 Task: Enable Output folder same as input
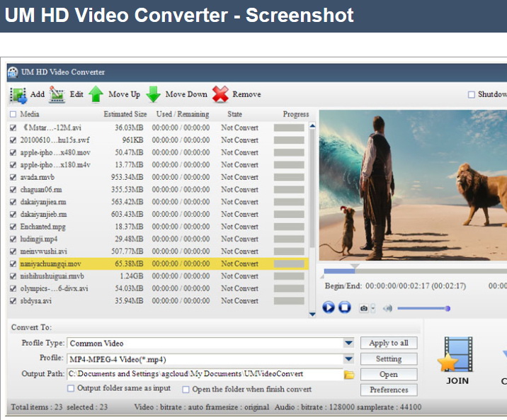tap(71, 388)
